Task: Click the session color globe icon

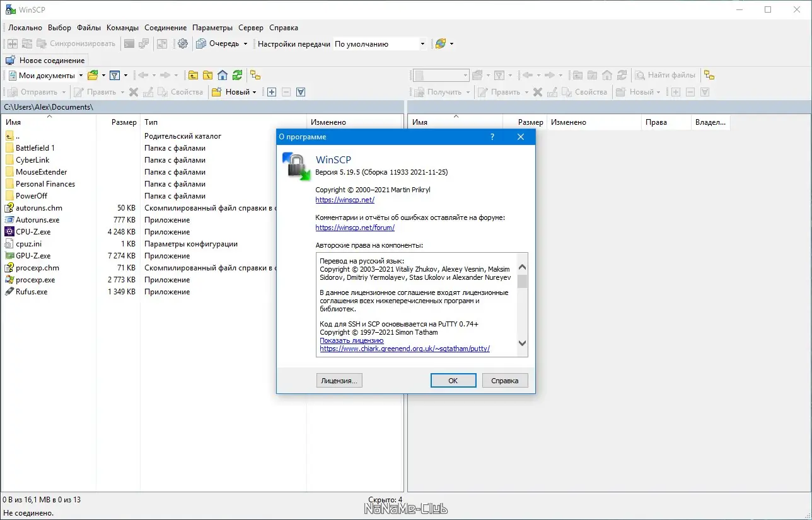Action: [441, 43]
